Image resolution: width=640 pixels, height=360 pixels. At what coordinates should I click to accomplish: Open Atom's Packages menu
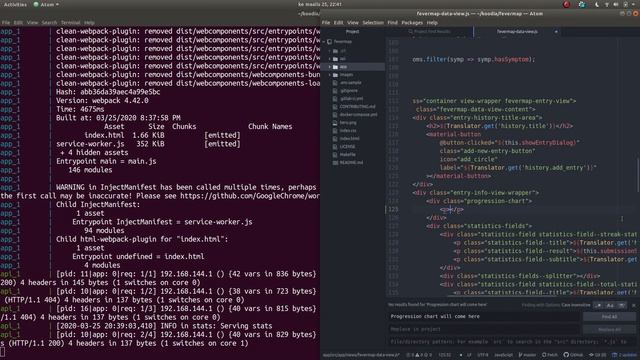coord(412,23)
